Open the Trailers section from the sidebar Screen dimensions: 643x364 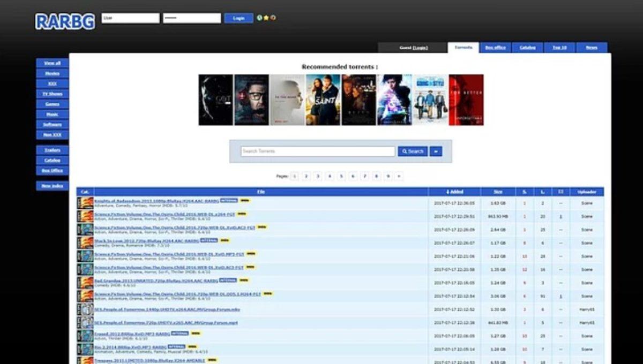coord(51,150)
